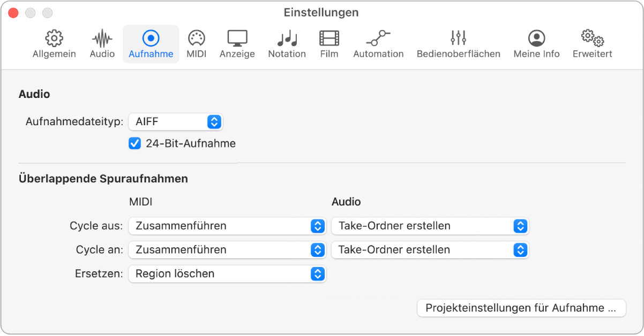Select the Audio settings icon
Screen dimensions: 644x336
click(101, 44)
